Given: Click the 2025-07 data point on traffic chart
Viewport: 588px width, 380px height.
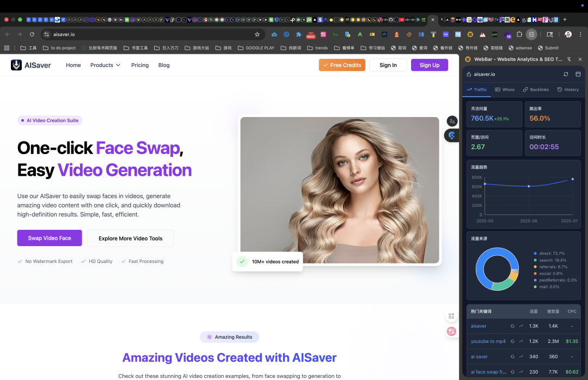Looking at the screenshot, I should click(x=573, y=179).
